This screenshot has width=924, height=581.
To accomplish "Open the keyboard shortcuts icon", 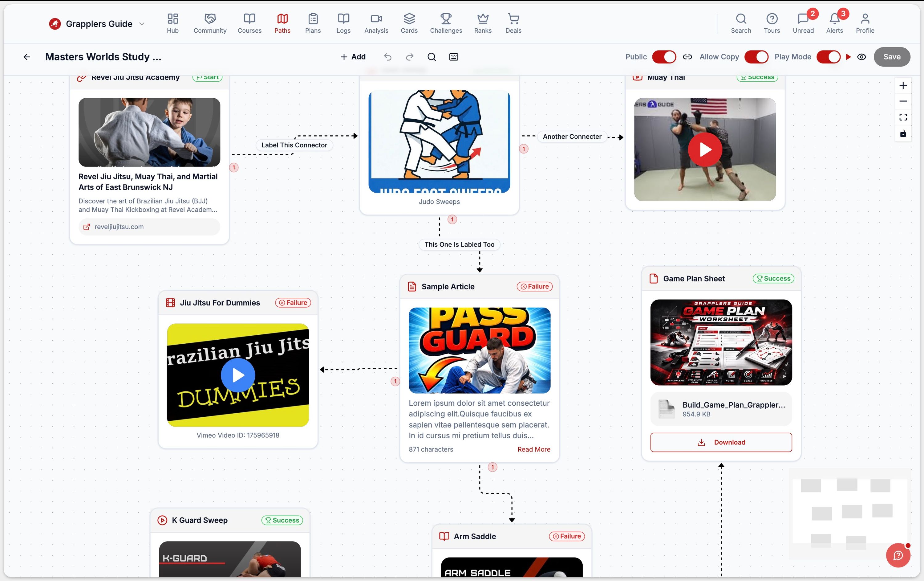I will point(454,57).
